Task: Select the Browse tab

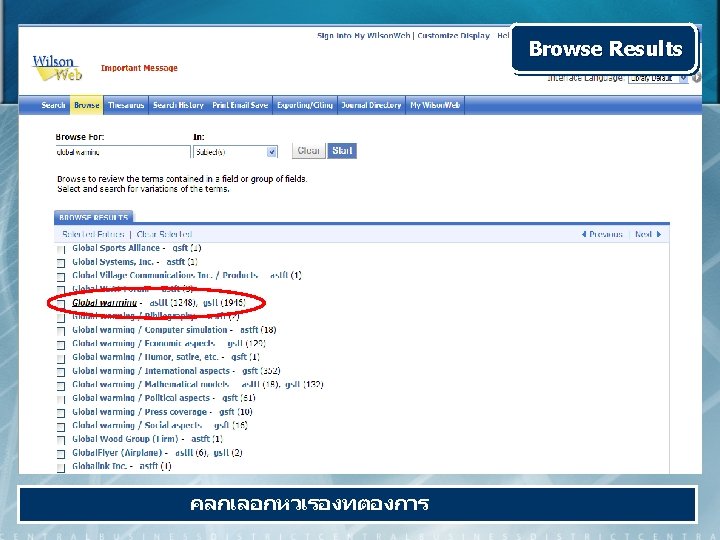Action: (87, 105)
